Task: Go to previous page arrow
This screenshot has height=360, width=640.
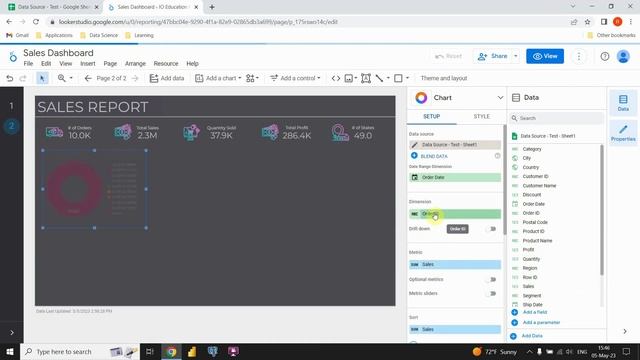Action: pos(88,78)
